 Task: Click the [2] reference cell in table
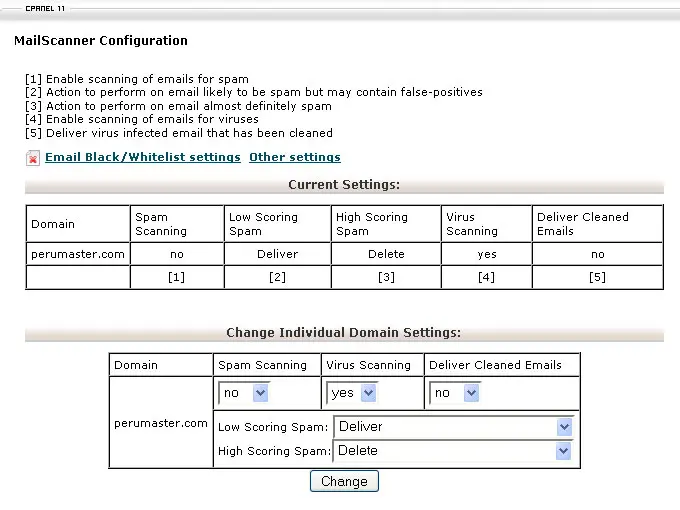[x=278, y=277]
